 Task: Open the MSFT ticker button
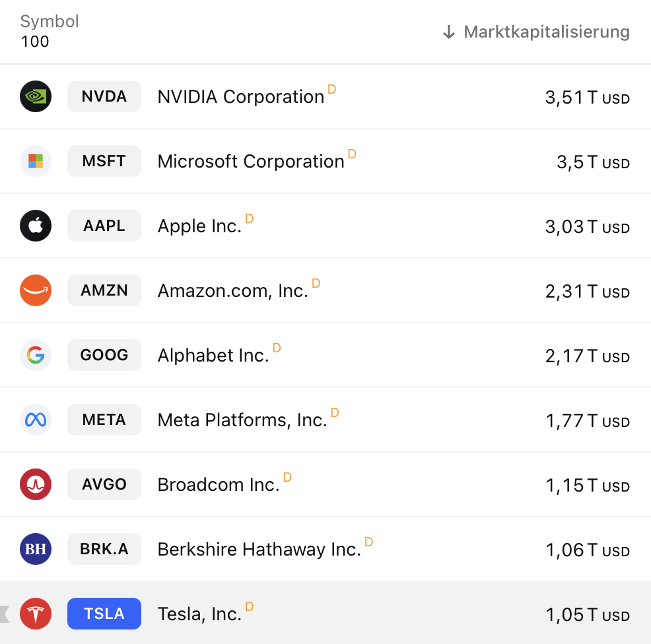[104, 161]
